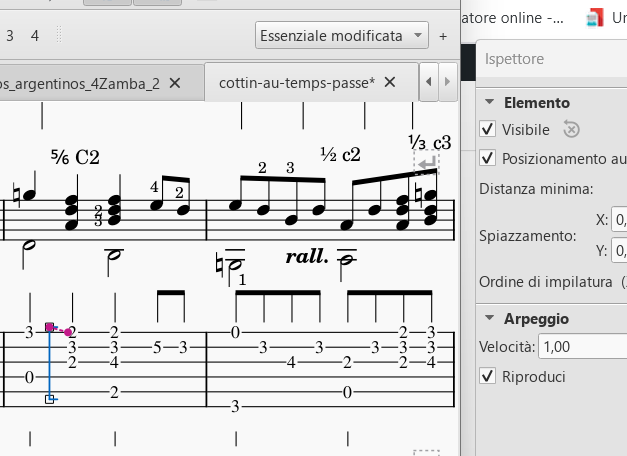Click the plus button beside workspace dropdown

tap(443, 36)
